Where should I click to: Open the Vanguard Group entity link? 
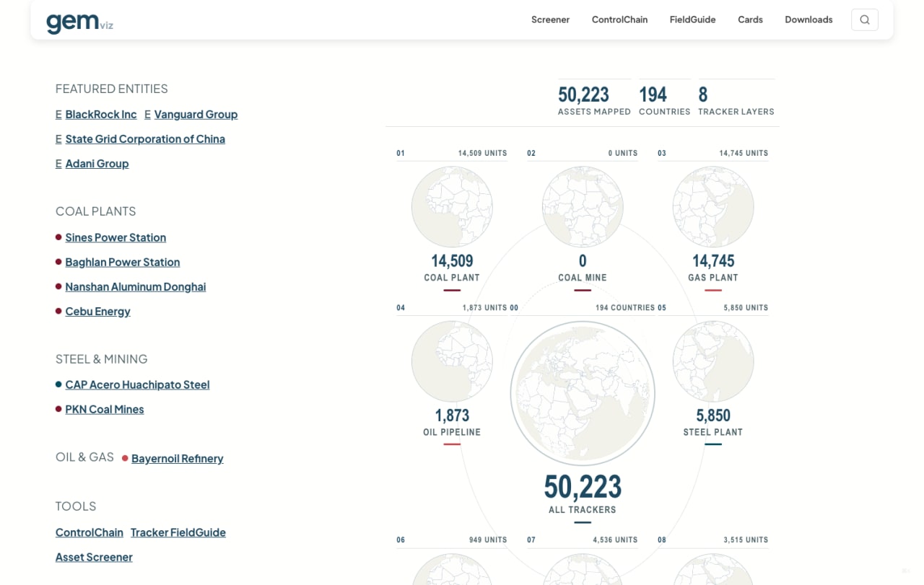(x=196, y=114)
